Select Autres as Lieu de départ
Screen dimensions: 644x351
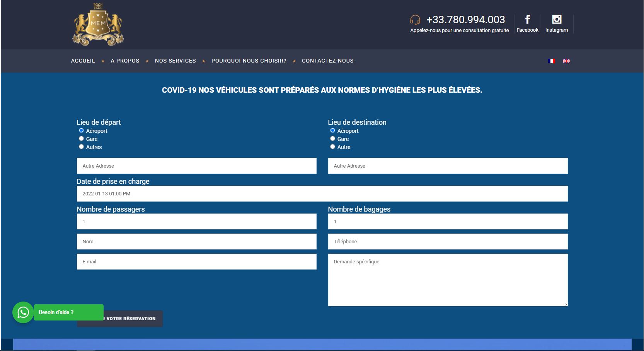(81, 147)
